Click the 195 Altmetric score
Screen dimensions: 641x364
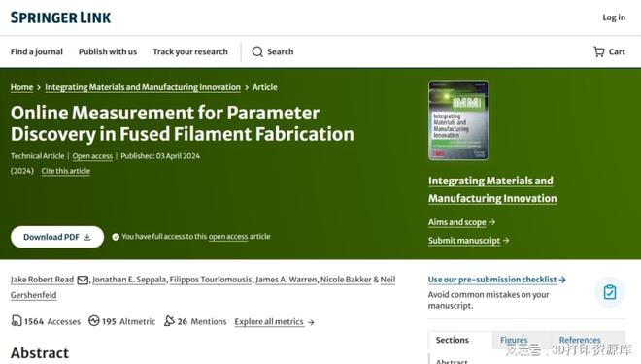tap(128, 322)
